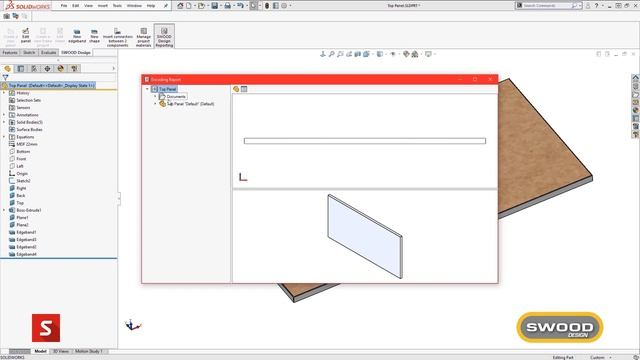The width and height of the screenshot is (640, 360).
Task: Click the Rebuild traffic-light icon
Action: [267, 6]
